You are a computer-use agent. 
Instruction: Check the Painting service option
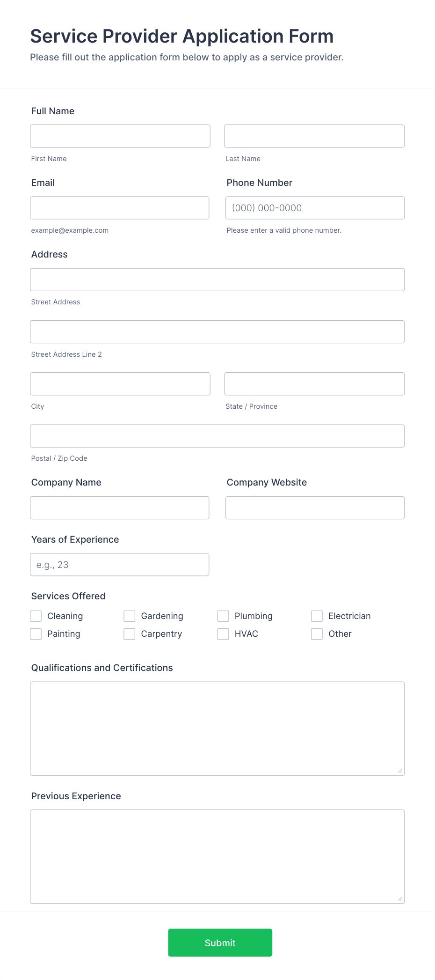(x=36, y=634)
